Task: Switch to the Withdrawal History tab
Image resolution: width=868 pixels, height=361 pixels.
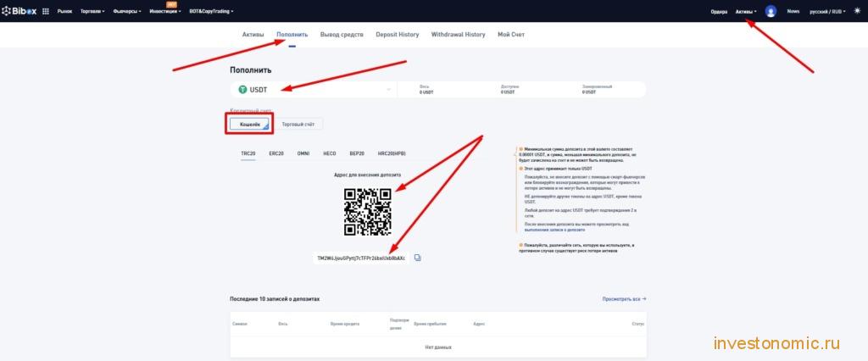Action: 459,35
